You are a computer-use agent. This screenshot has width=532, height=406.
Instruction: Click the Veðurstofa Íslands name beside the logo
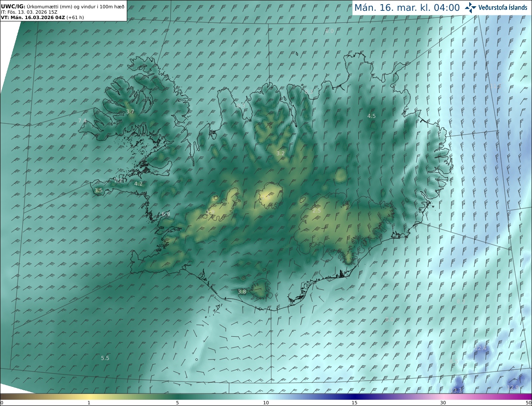point(503,7)
